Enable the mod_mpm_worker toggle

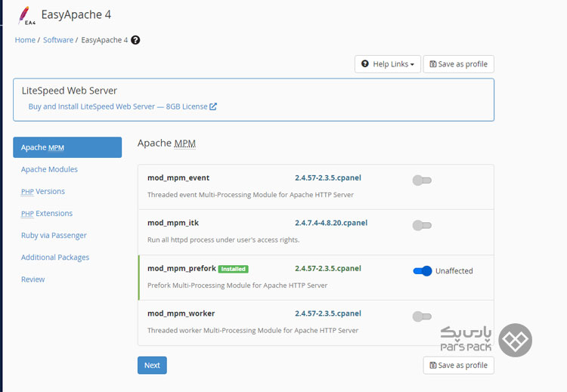pyautogui.click(x=422, y=316)
